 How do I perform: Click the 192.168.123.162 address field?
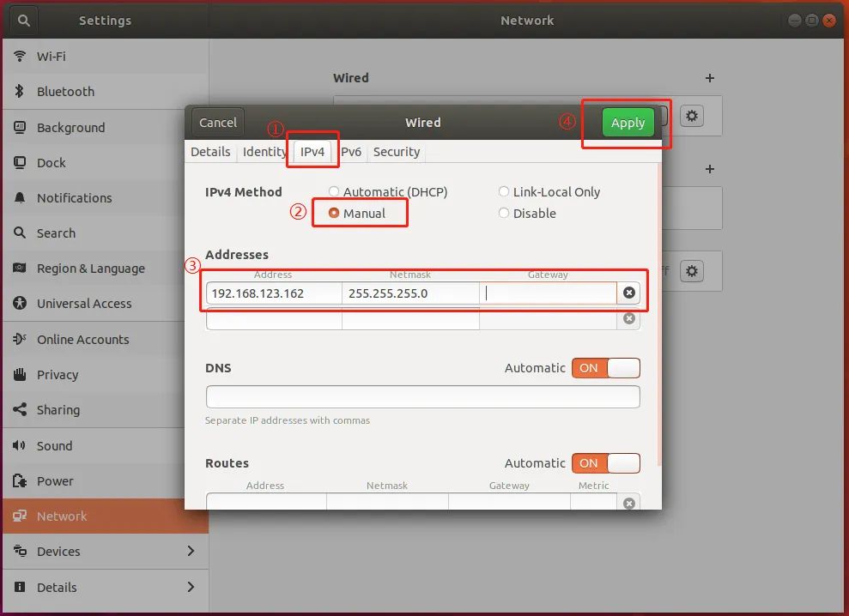[274, 293]
